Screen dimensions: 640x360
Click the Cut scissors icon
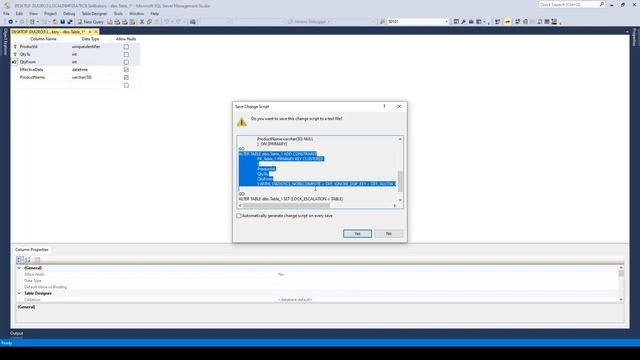[x=142, y=22]
